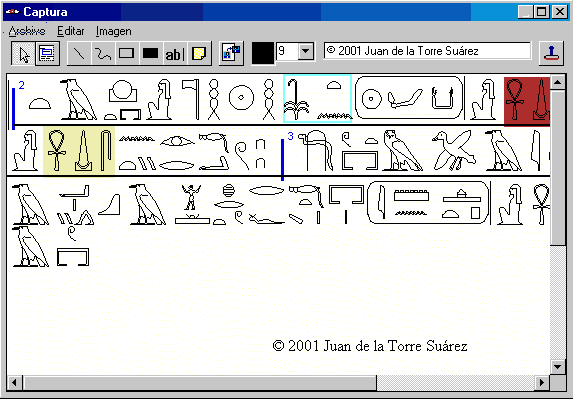This screenshot has width=573, height=399.
Task: Click the horizontal scrollbar right arrow
Action: pyautogui.click(x=542, y=383)
